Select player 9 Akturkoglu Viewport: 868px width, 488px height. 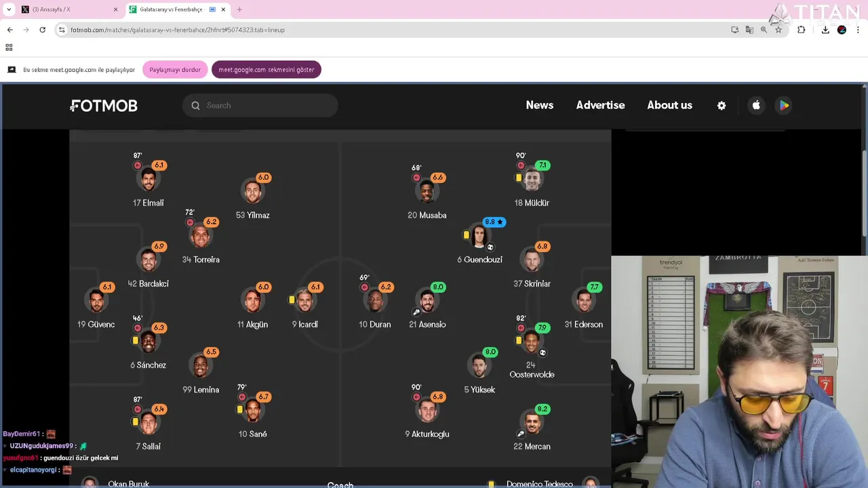(427, 412)
